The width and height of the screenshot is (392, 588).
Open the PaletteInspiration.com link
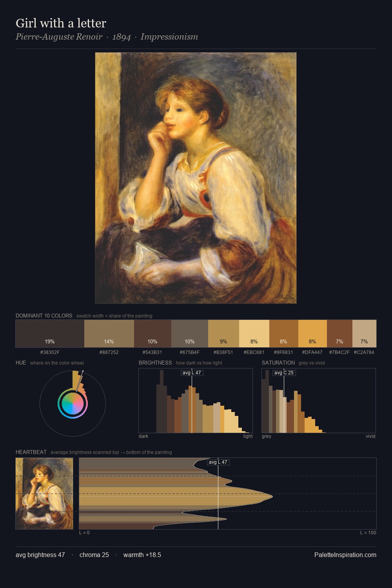click(345, 555)
